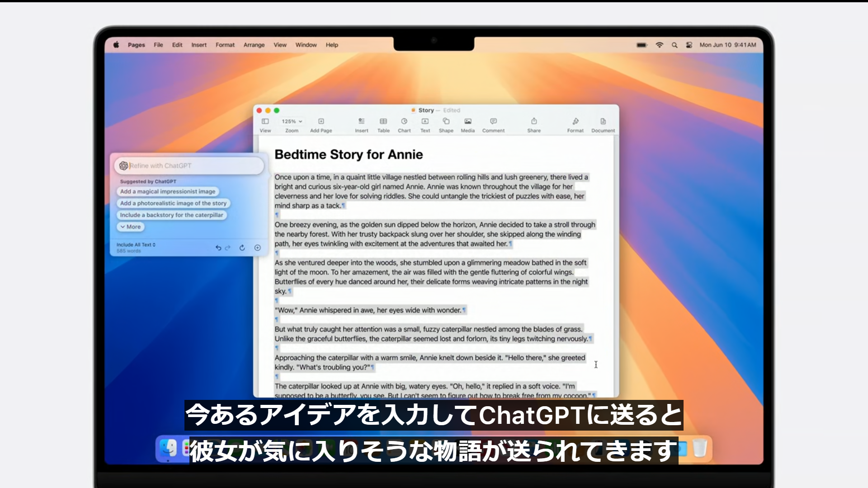Click the Media toolbar icon
The width and height of the screenshot is (868, 488).
[467, 122]
